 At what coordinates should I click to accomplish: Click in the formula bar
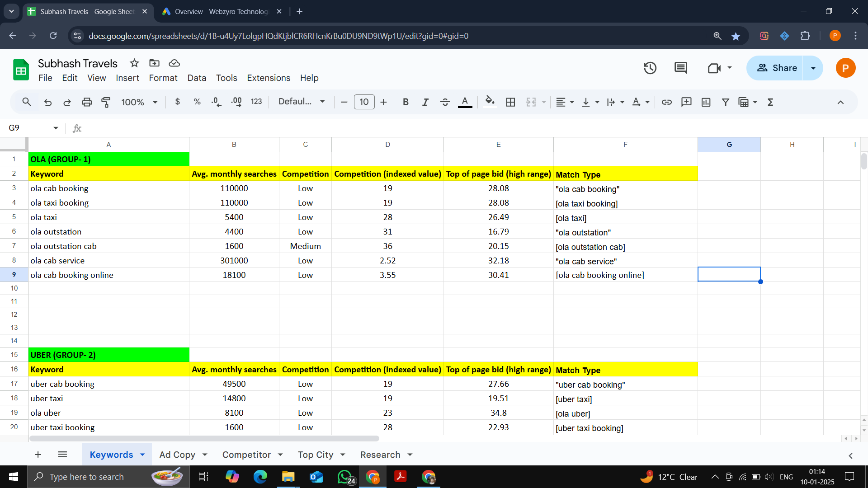[x=475, y=128]
